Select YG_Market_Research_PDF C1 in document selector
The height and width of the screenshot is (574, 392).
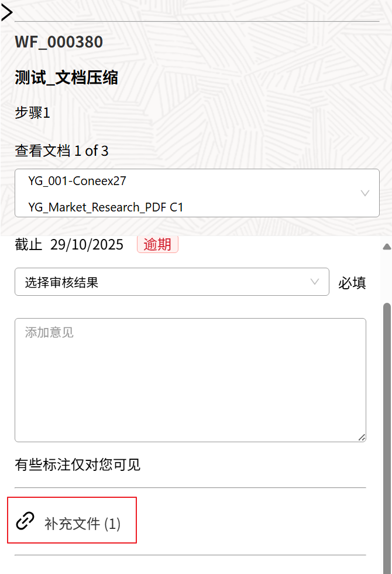(106, 207)
